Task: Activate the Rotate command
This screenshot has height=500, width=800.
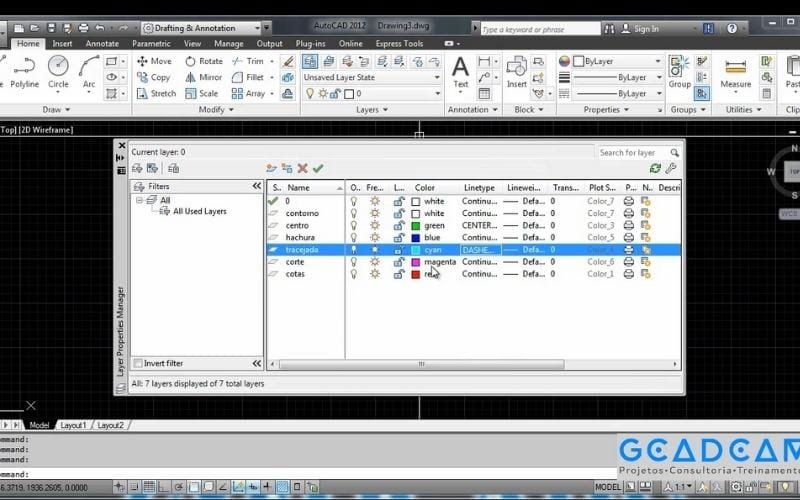Action: click(x=204, y=61)
